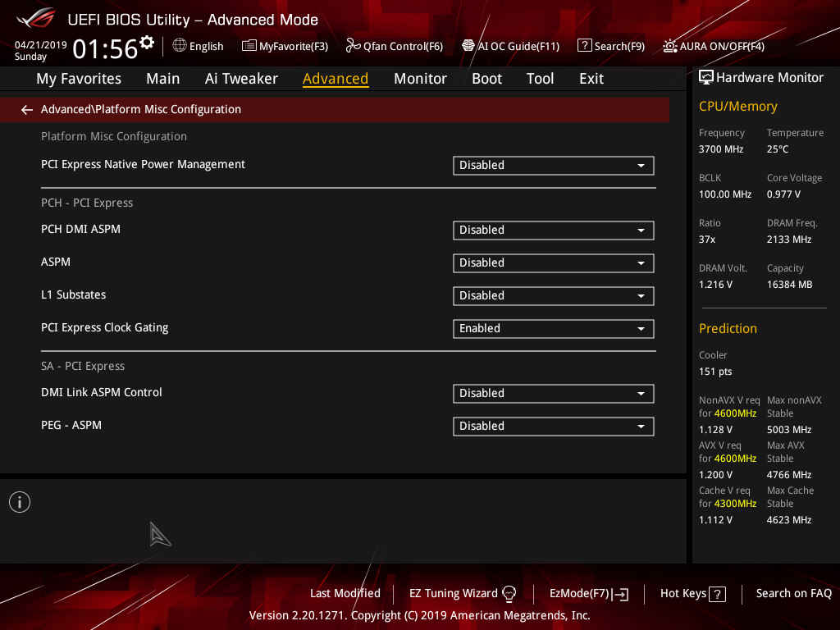Screen dimensions: 840x630
Task: Click the EZ Tuning Wizard bulb icon
Action: click(x=509, y=594)
